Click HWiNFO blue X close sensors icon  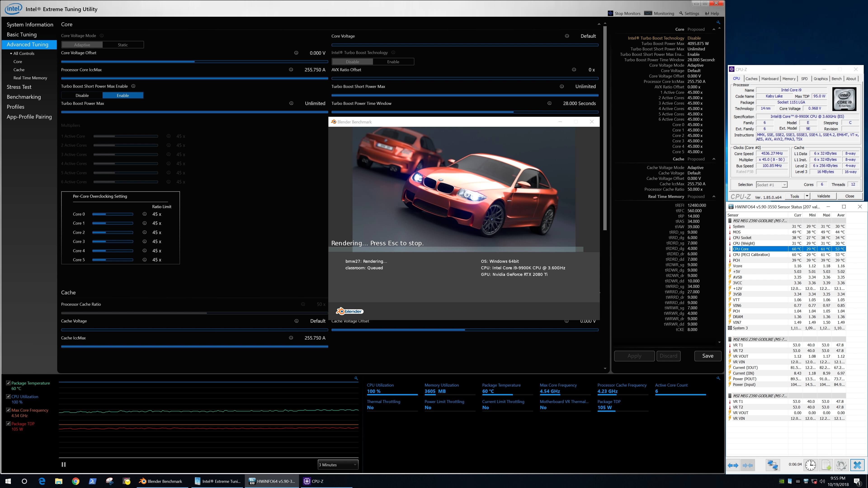tap(857, 465)
